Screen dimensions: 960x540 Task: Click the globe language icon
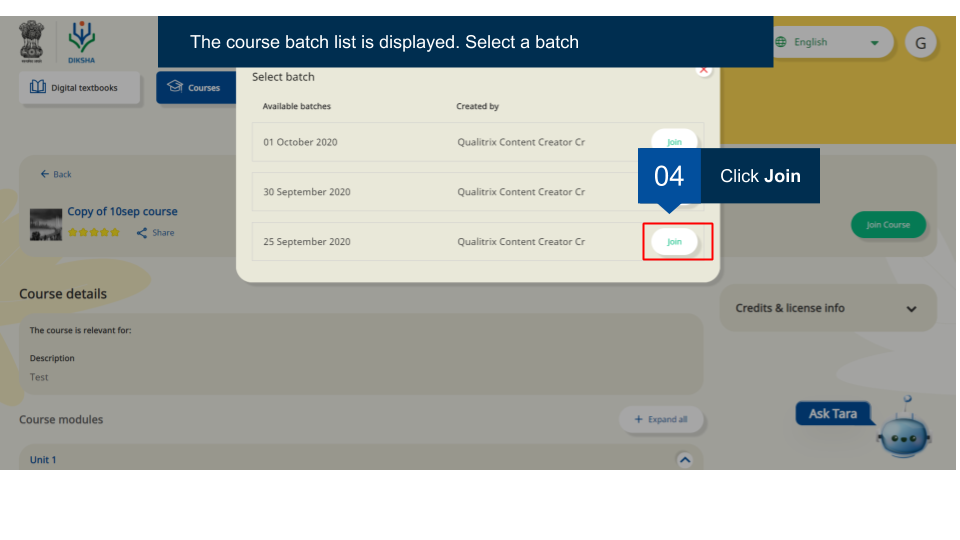pos(781,42)
